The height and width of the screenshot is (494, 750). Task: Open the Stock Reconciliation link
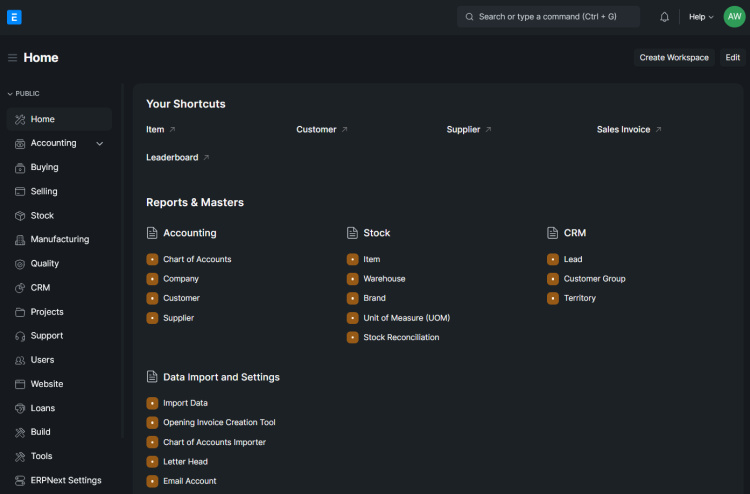click(401, 338)
